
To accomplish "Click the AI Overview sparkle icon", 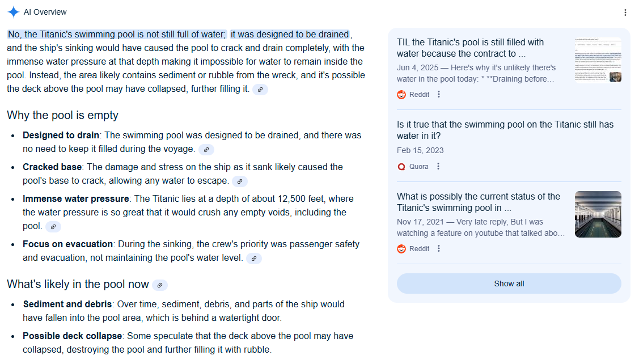I will (14, 12).
